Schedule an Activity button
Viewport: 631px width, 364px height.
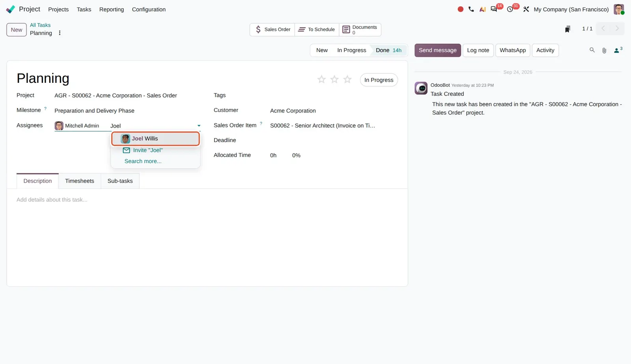(545, 50)
